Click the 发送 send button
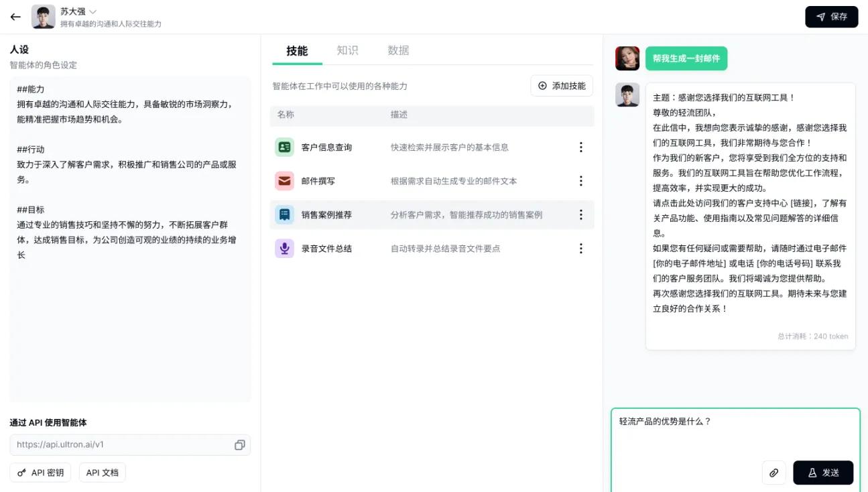The height and width of the screenshot is (492, 868). [823, 473]
